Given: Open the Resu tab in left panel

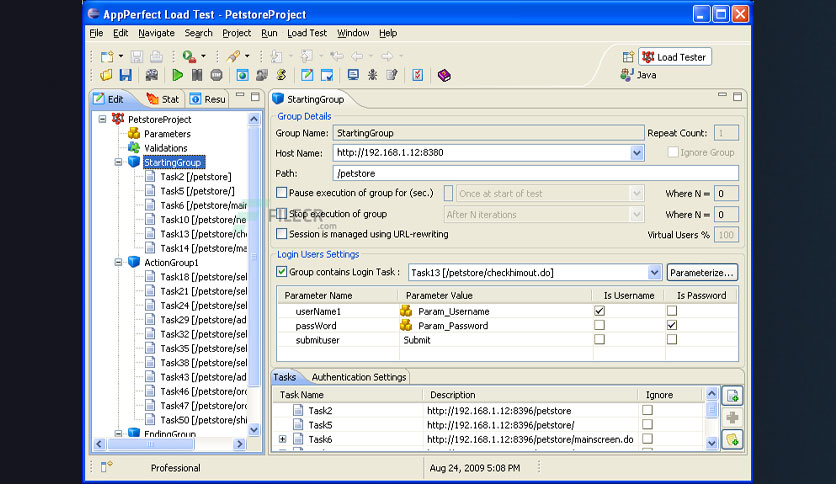Looking at the screenshot, I should (x=208, y=99).
